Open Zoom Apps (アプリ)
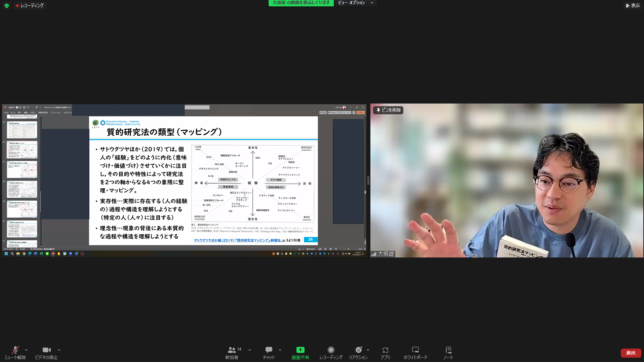 point(386,353)
